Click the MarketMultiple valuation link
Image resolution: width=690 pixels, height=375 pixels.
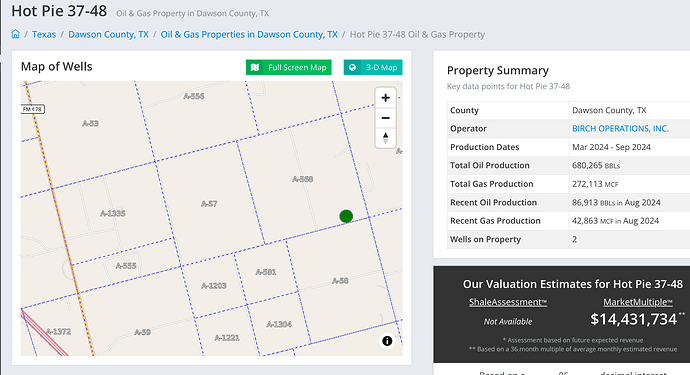(638, 302)
